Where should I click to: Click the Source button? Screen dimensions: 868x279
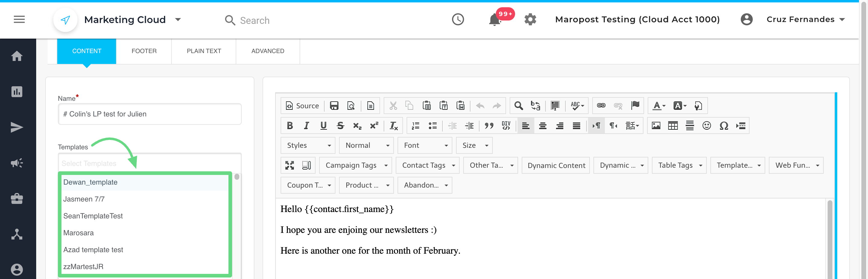coord(302,106)
